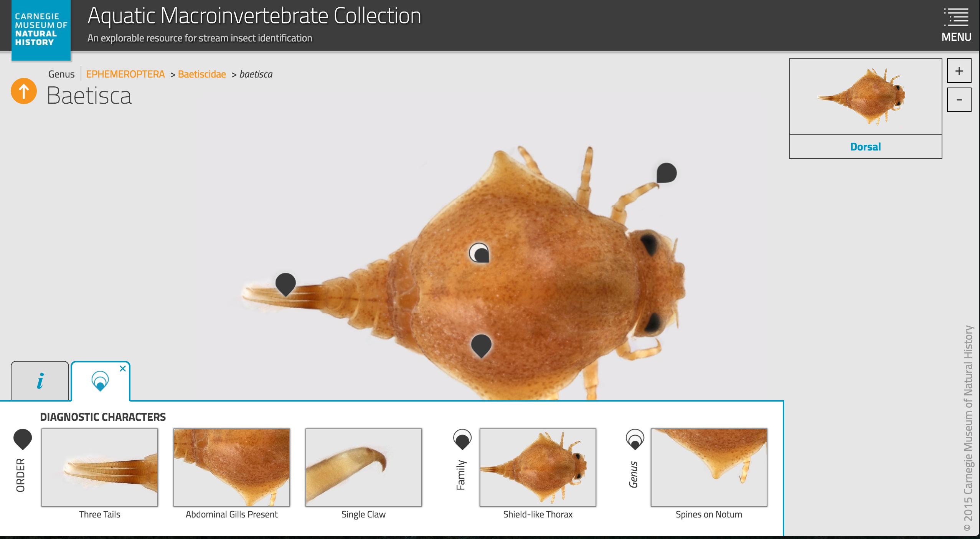Click the Baetisca genus heading

[x=89, y=96]
